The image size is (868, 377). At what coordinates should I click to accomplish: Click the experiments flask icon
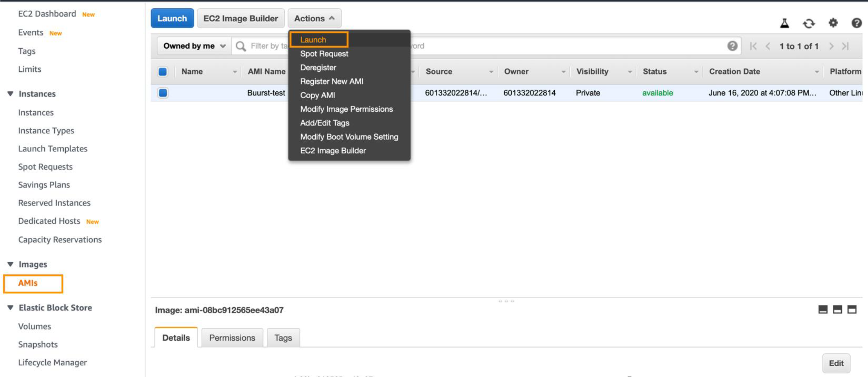tap(784, 23)
